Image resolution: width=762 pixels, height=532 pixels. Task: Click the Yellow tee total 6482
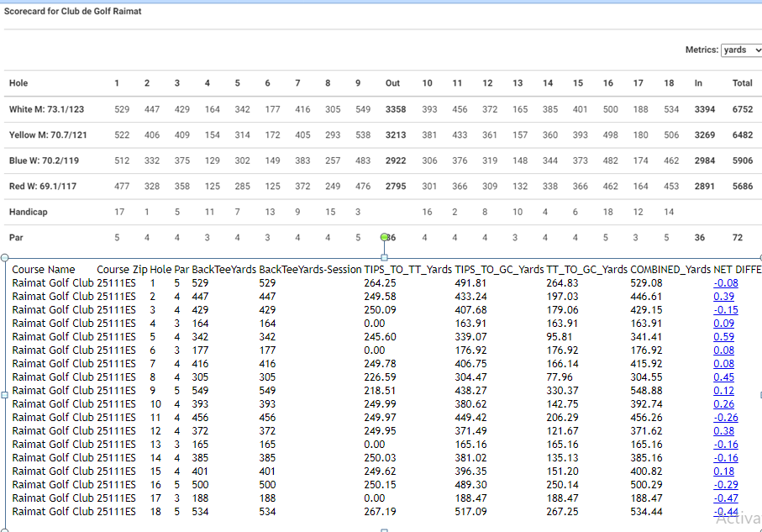743,135
